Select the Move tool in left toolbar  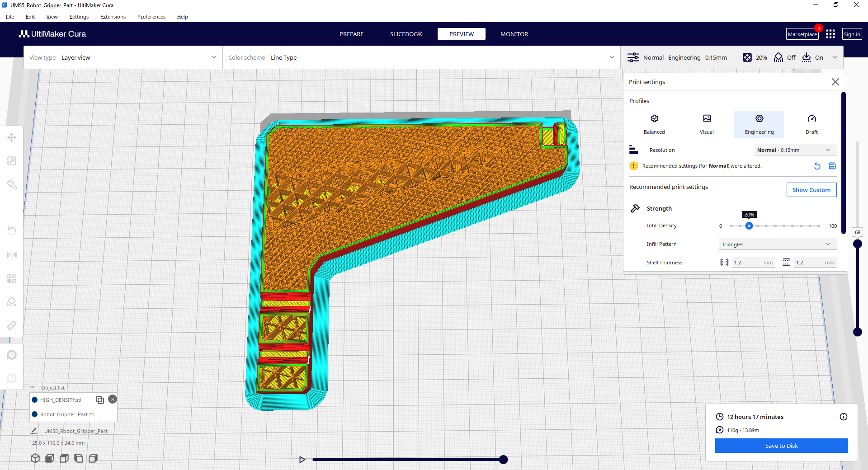(x=12, y=137)
